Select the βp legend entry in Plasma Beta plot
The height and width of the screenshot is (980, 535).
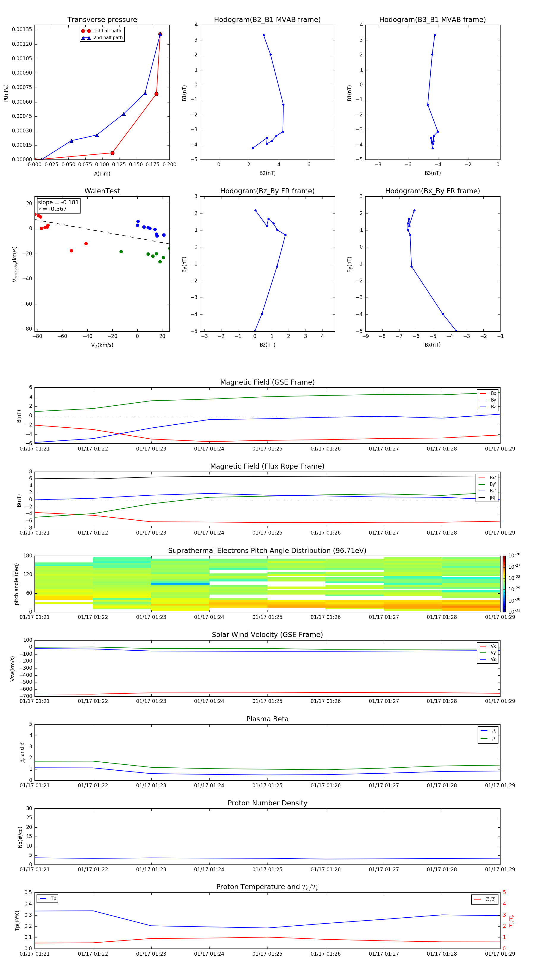click(x=488, y=731)
